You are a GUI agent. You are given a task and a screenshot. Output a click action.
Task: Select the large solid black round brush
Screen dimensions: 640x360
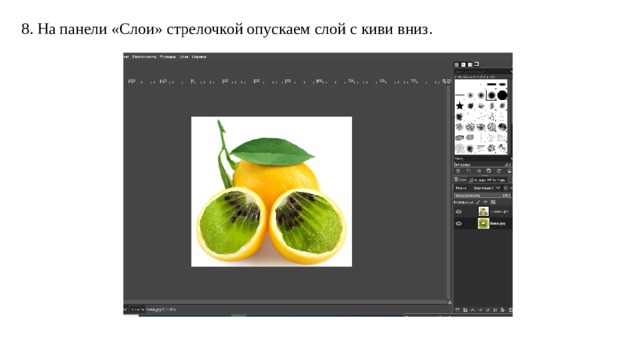(x=502, y=95)
